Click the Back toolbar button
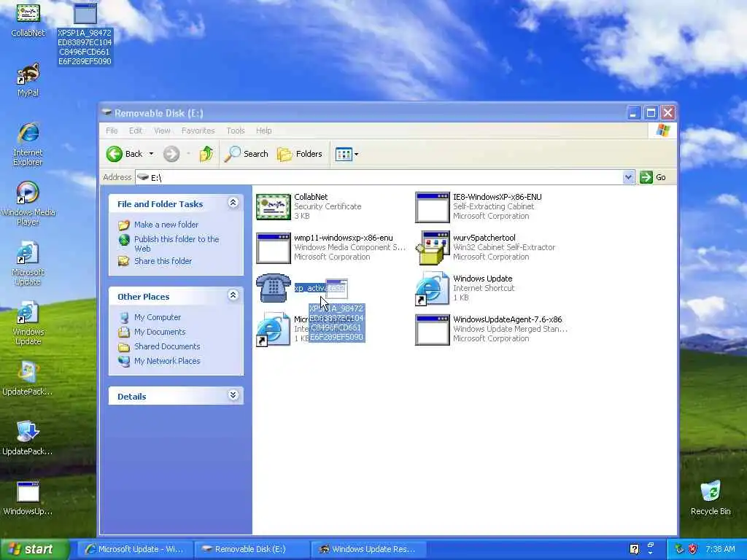This screenshot has height=560, width=747. [x=124, y=154]
